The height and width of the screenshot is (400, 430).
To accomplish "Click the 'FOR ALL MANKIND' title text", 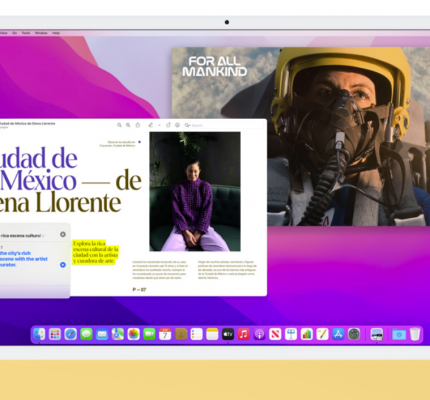I will (x=215, y=66).
